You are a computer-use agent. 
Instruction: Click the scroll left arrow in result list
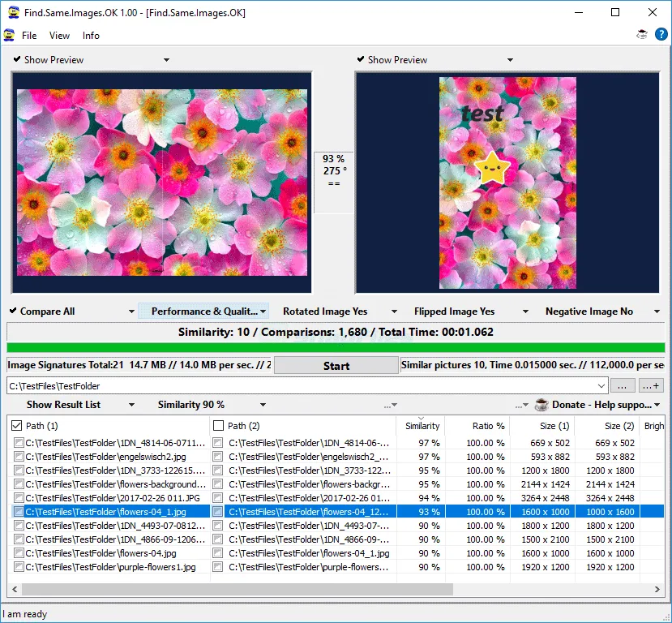click(x=15, y=589)
